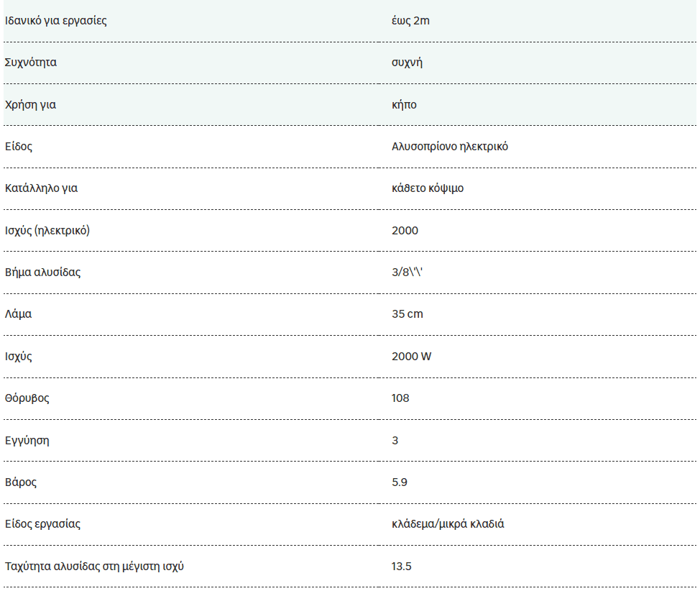Click 'Αλυσοπρίονο ηλεκτρικό' product type value
The height and width of the screenshot is (591, 700).
[x=450, y=147]
